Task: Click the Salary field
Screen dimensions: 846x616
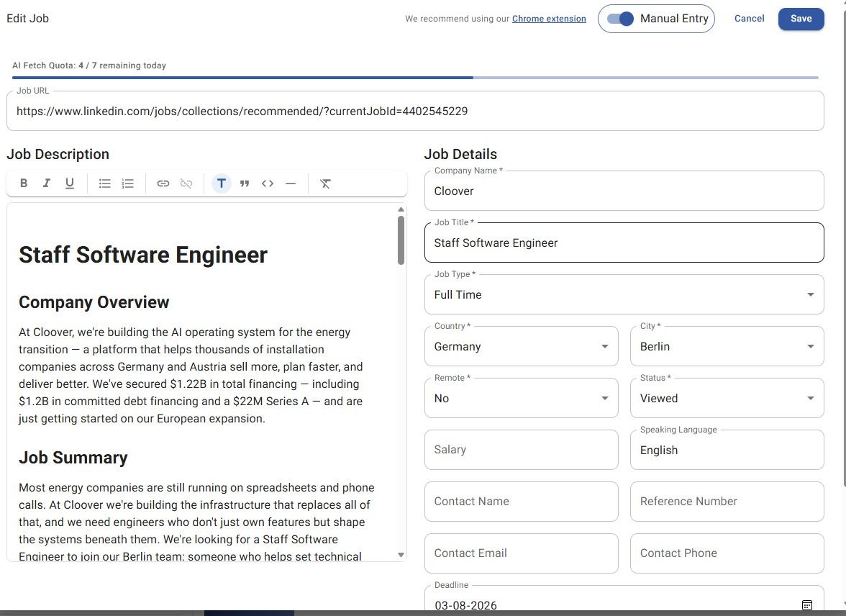Action: [x=521, y=450]
